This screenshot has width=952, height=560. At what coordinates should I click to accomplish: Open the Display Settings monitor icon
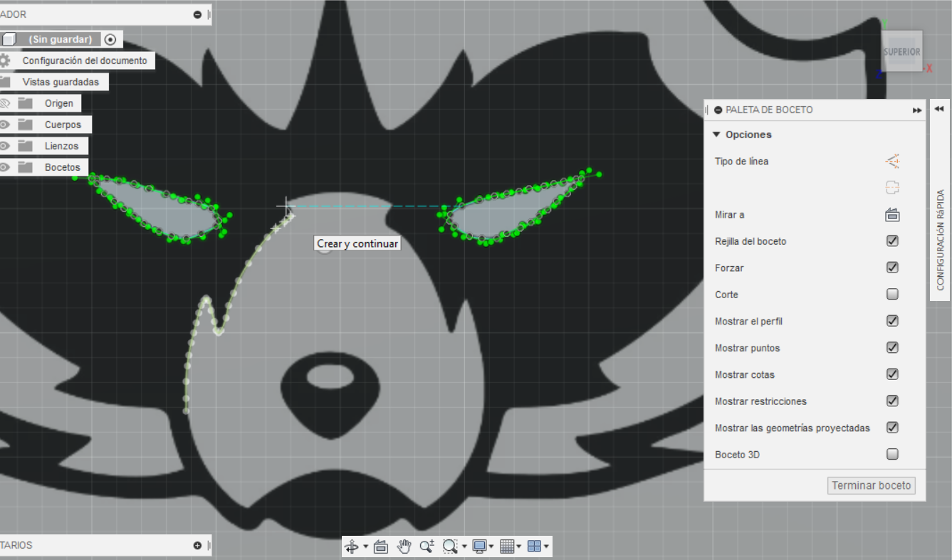pos(480,546)
